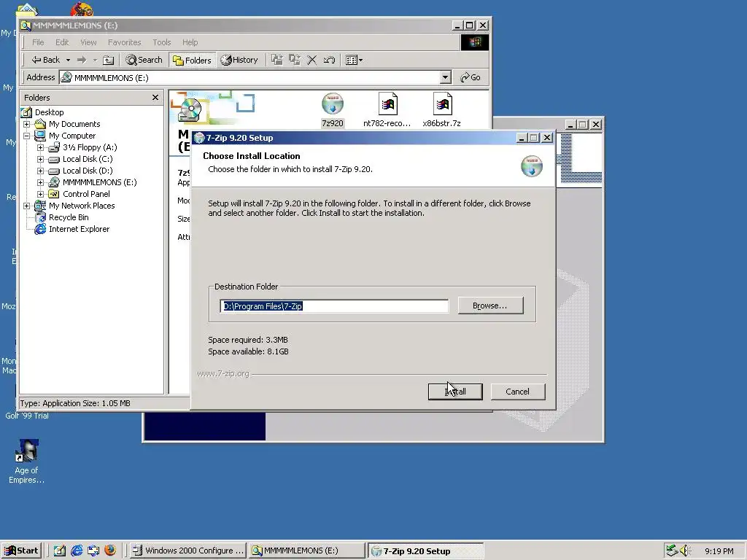Expand My Network Places tree node
The image size is (747, 560).
27,206
